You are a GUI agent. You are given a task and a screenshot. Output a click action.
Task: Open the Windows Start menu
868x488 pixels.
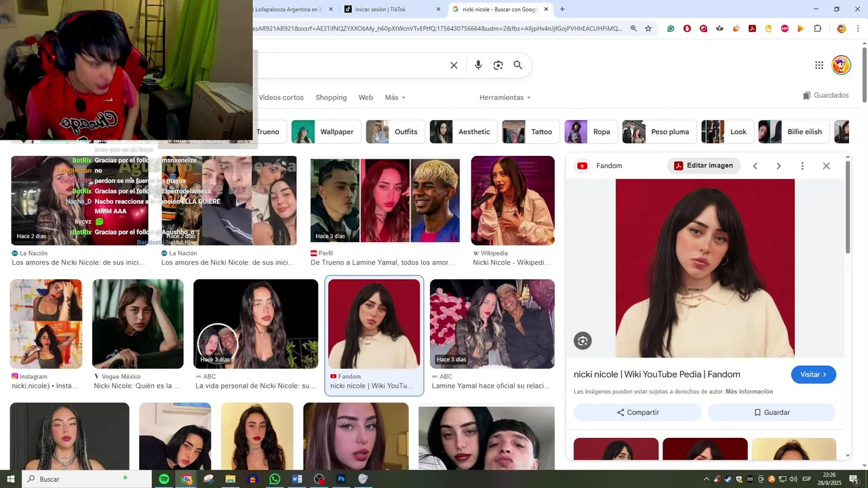coord(11,479)
